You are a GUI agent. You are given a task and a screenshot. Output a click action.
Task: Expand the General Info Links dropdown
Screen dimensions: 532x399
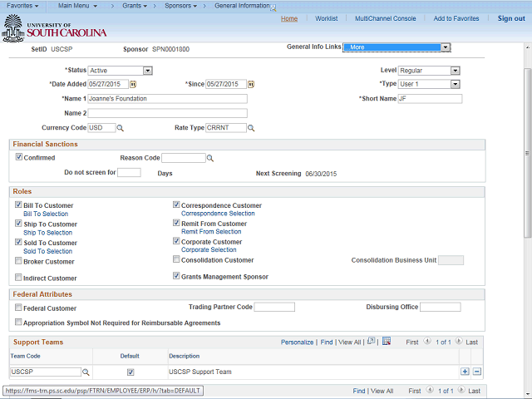coord(446,47)
